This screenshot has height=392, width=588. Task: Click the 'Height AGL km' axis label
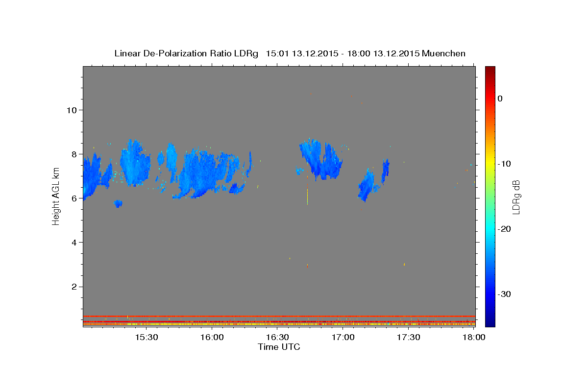tap(56, 196)
